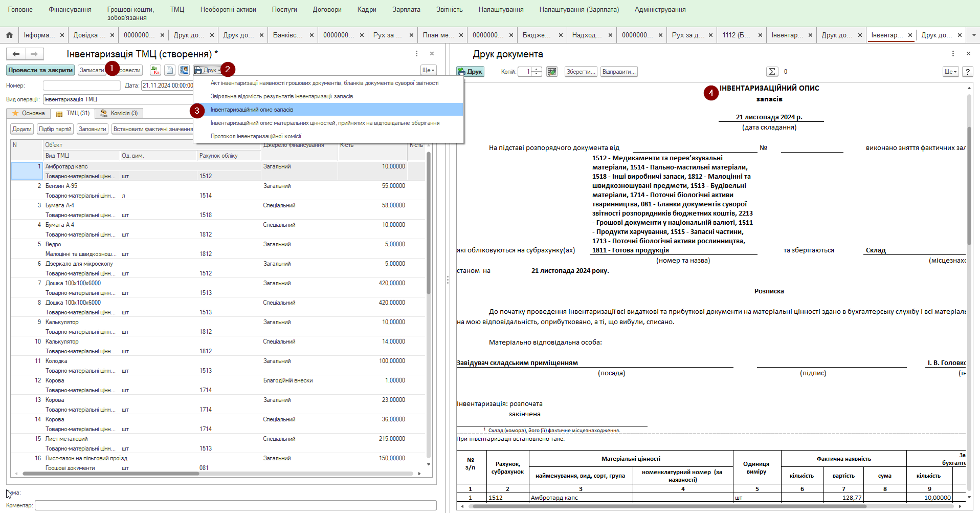
Task: Click the Зберегти button
Action: 581,72
